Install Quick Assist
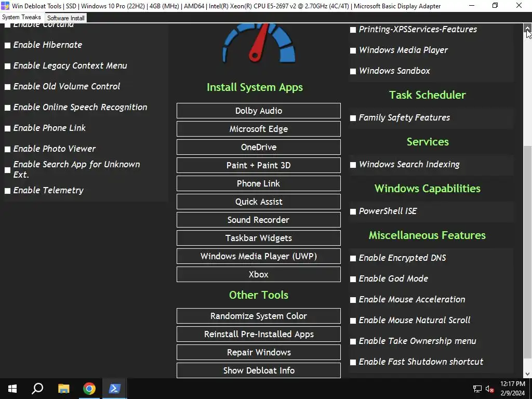Viewport: 532px width, 399px height. [259, 202]
